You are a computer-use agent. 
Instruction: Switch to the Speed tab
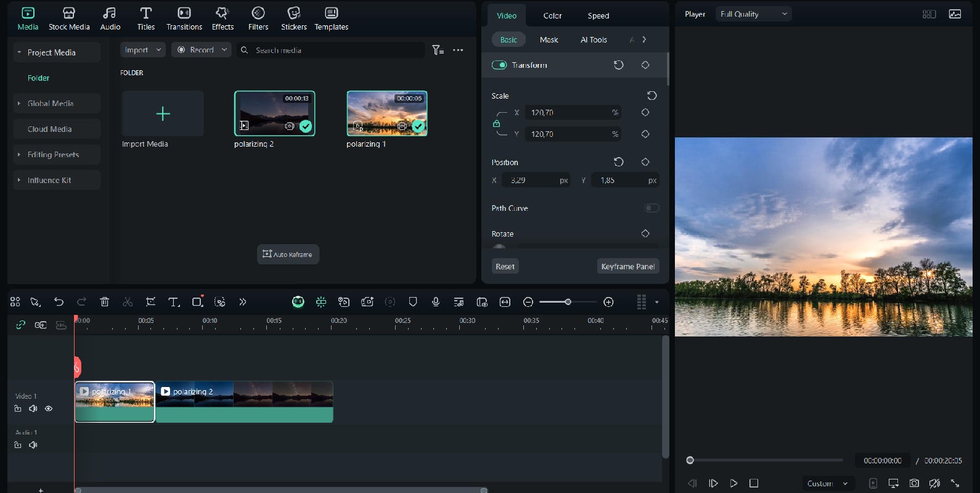pos(598,16)
